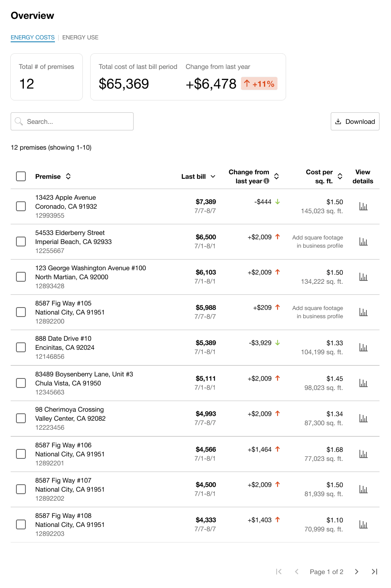
Task: Click Add square footage link for Elderberry Street
Action: (x=318, y=242)
